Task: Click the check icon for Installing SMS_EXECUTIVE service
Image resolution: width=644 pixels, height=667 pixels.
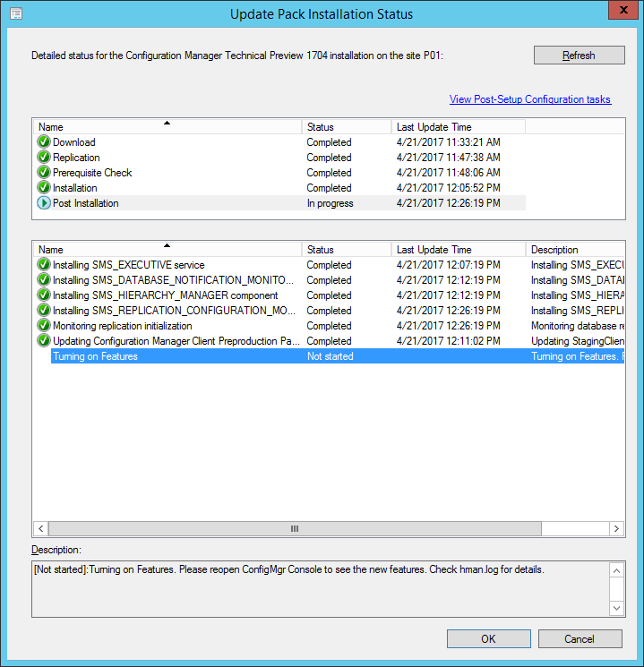Action: tap(43, 264)
